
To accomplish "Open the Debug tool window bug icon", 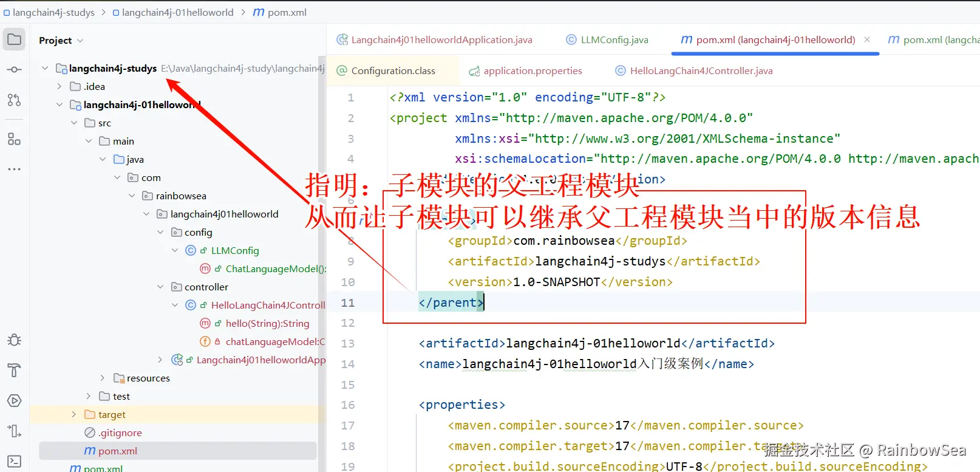I will pos(14,340).
